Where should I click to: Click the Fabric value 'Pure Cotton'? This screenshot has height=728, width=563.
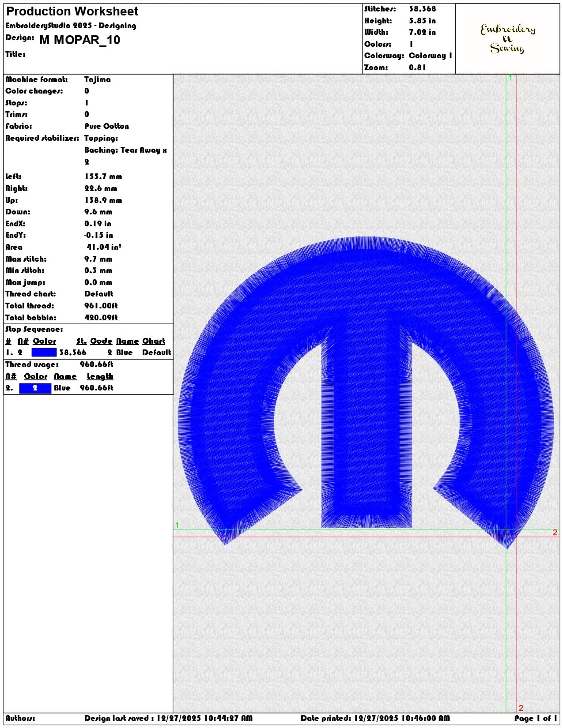point(106,126)
